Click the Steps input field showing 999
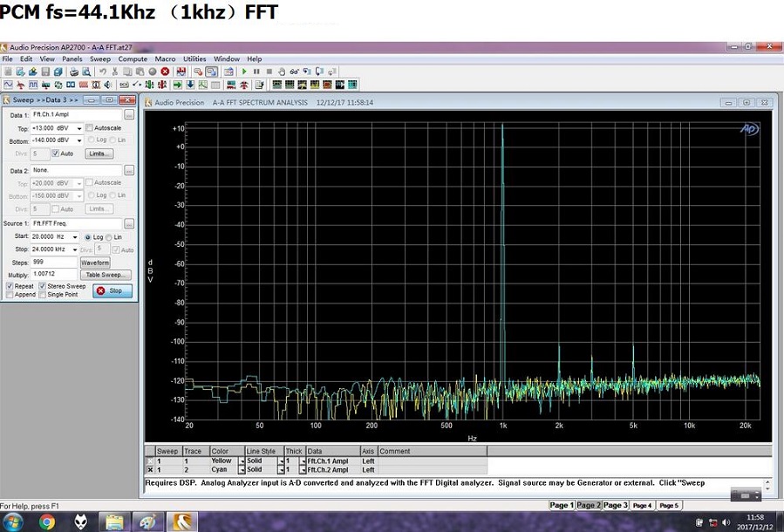The height and width of the screenshot is (532, 784). [54, 263]
